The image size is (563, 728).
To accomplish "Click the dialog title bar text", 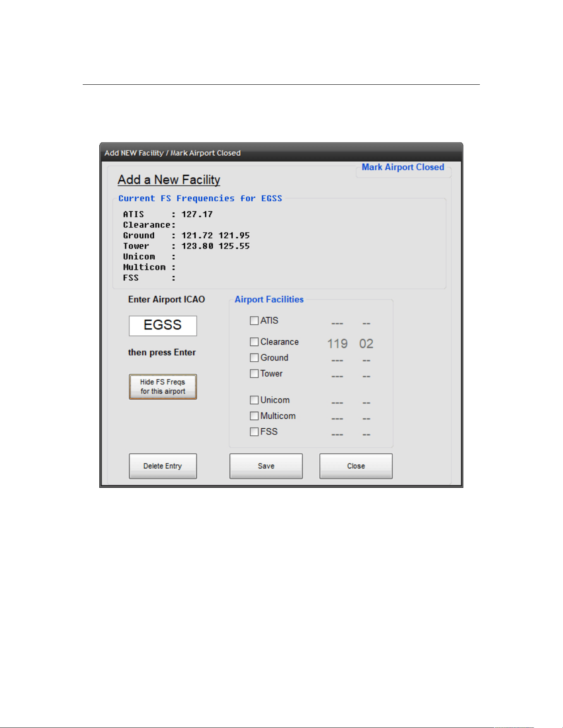I will point(172,153).
